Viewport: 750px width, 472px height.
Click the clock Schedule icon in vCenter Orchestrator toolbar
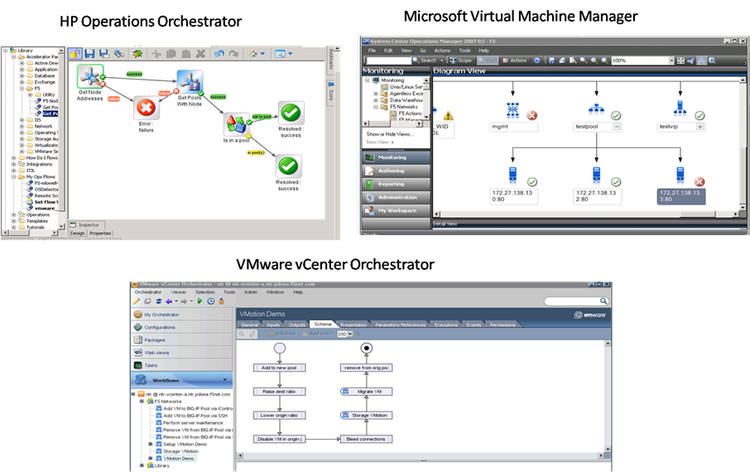(x=210, y=301)
